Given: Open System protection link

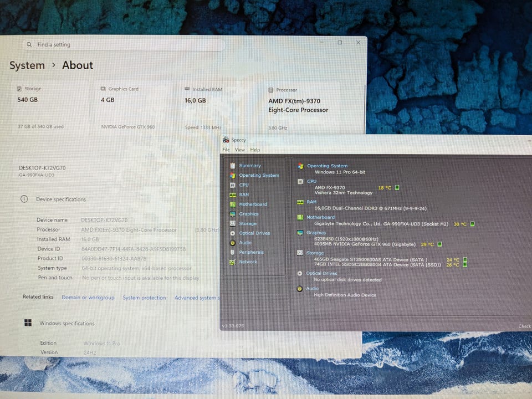Looking at the screenshot, I should 144,298.
